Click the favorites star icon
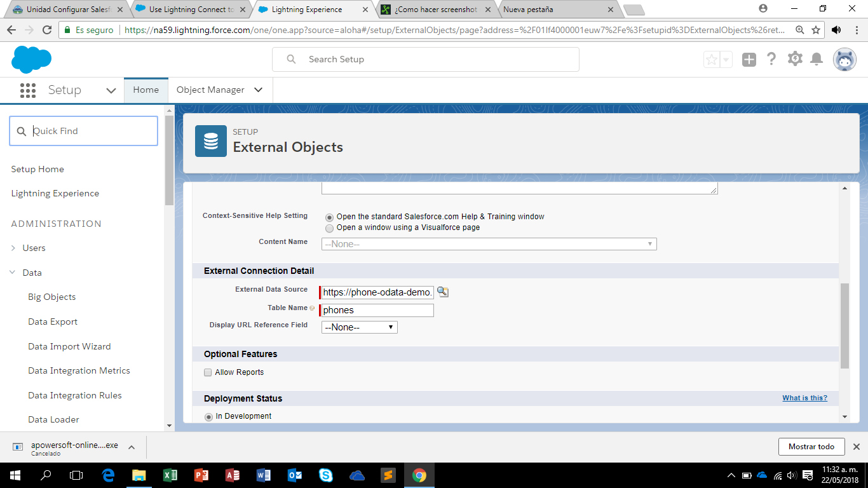The height and width of the screenshot is (488, 868). (x=712, y=60)
